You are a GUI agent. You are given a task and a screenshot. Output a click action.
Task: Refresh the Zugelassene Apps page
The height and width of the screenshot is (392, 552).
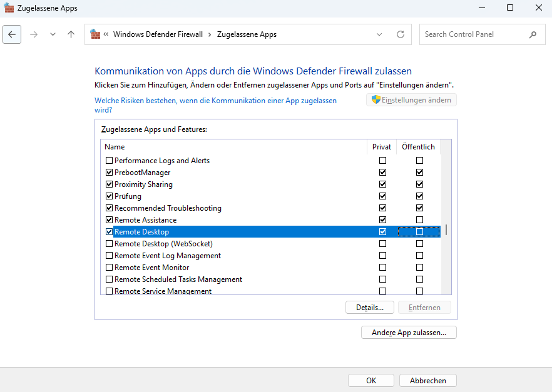[401, 34]
